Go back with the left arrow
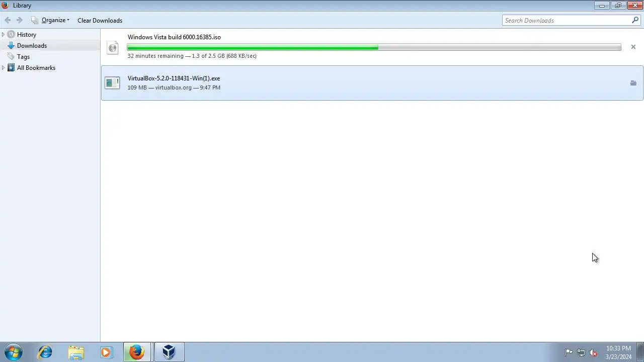The image size is (644, 362). [8, 20]
